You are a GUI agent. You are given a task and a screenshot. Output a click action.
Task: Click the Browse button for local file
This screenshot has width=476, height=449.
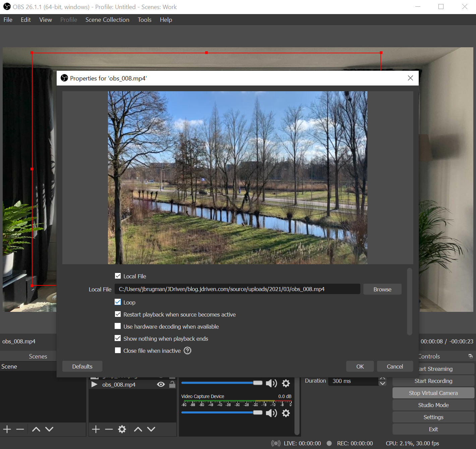(x=382, y=289)
